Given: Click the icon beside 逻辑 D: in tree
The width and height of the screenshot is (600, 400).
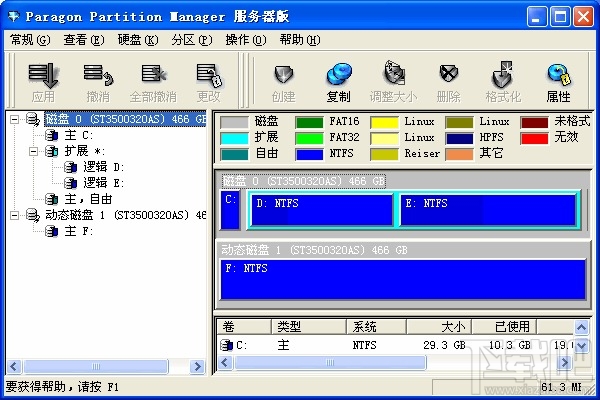Looking at the screenshot, I should 70,167.
